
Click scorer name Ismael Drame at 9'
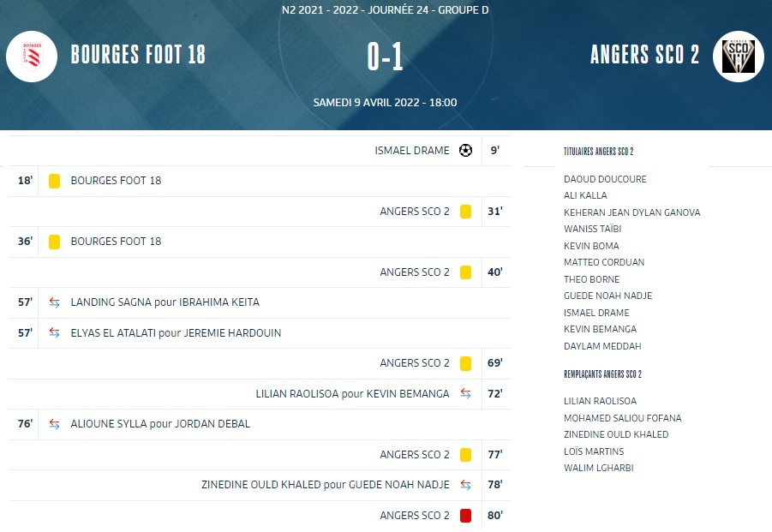point(411,151)
